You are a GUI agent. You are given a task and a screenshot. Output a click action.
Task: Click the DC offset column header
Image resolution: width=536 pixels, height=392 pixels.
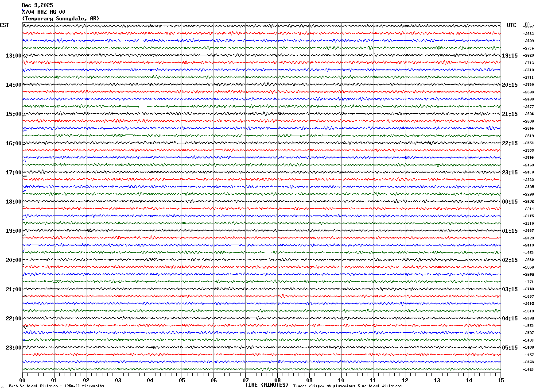pos(527,24)
